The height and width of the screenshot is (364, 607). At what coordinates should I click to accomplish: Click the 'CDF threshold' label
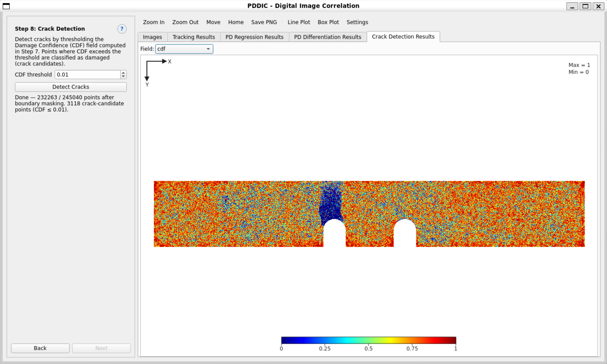click(33, 75)
